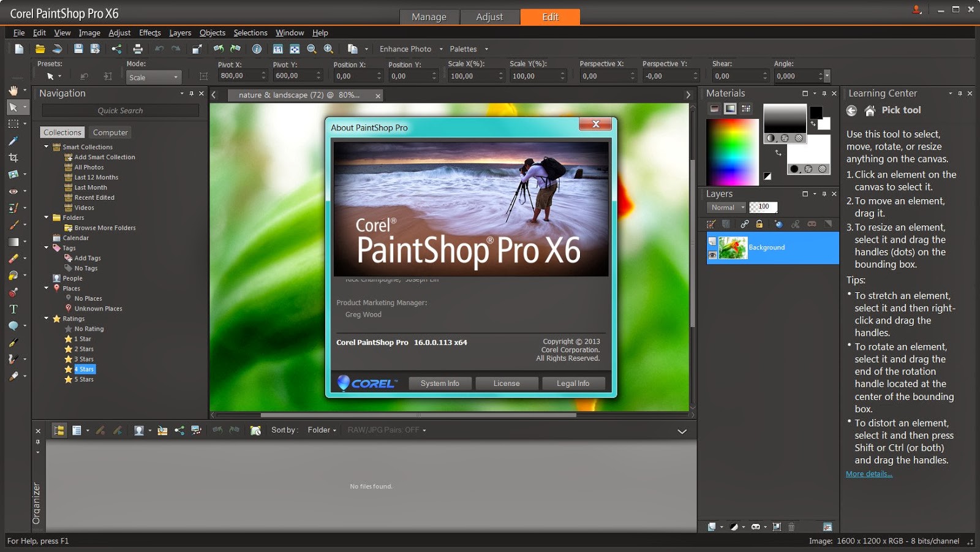Open the Selections menu

tap(251, 32)
